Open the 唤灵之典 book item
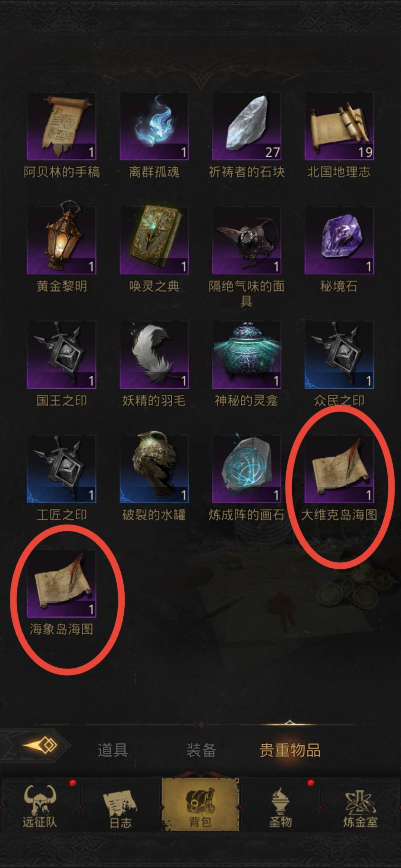This screenshot has height=868, width=401. [154, 240]
